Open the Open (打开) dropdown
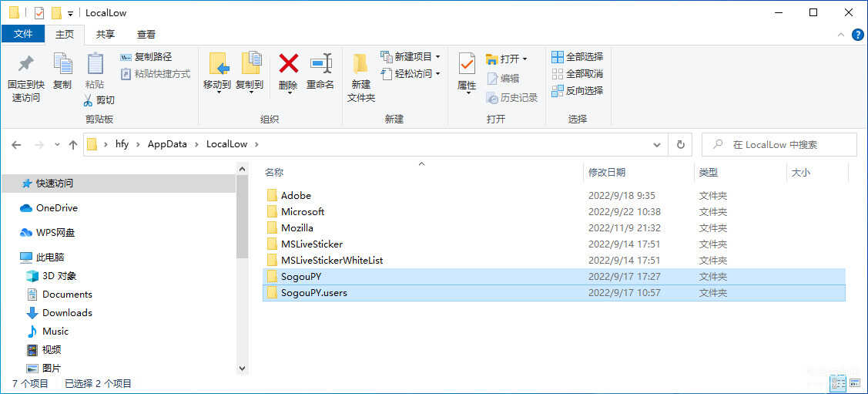The width and height of the screenshot is (868, 394). (x=507, y=59)
